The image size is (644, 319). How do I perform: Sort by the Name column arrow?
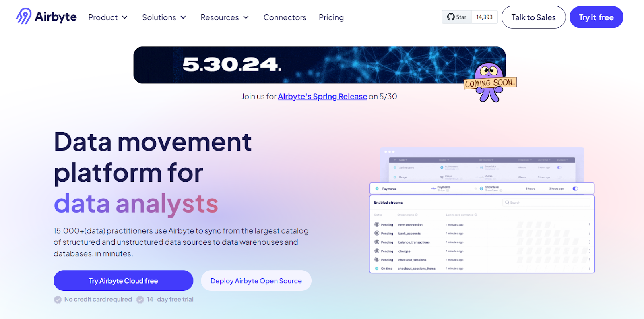coord(406,160)
